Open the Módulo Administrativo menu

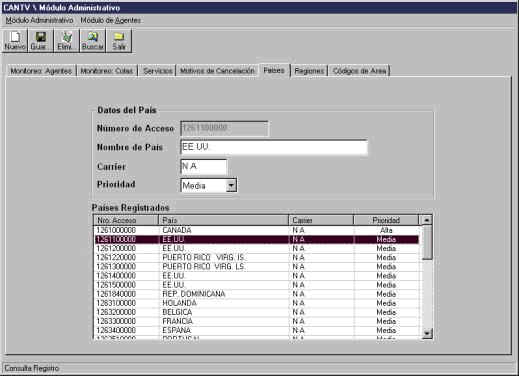[39, 20]
